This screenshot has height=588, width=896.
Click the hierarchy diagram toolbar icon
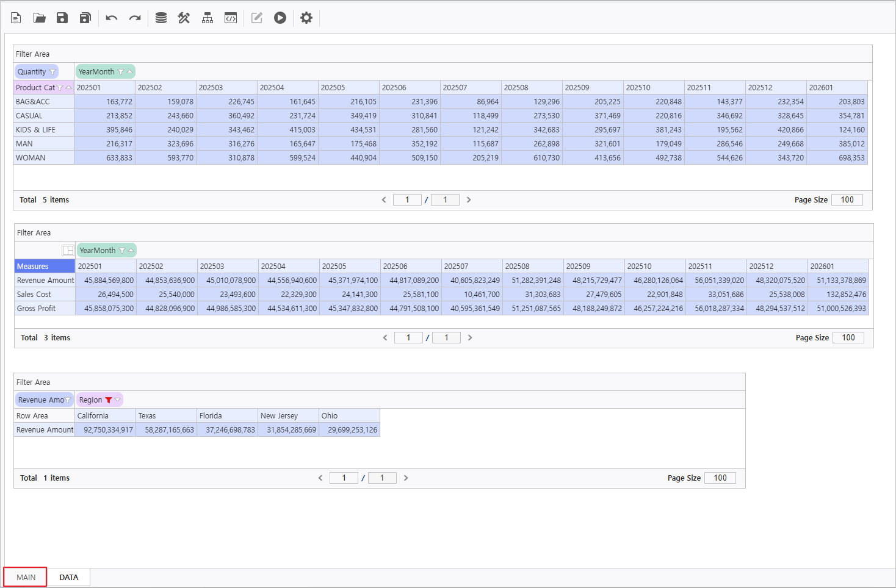click(x=208, y=18)
